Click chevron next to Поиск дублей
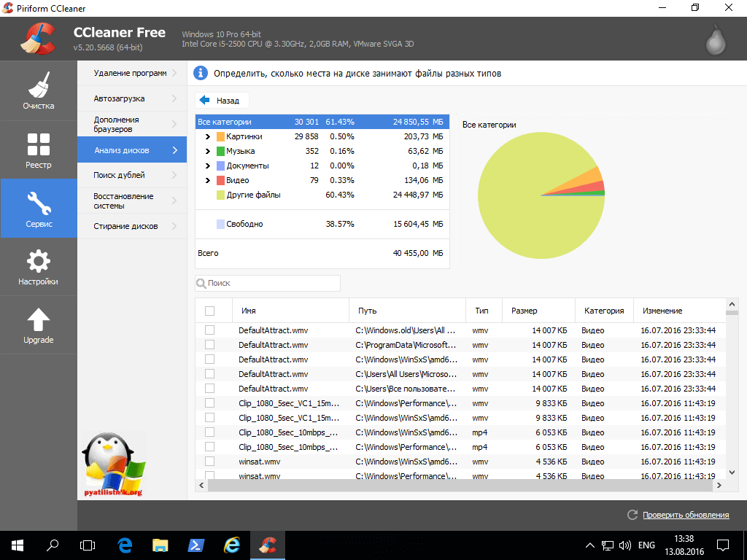This screenshot has width=747, height=560. click(174, 175)
